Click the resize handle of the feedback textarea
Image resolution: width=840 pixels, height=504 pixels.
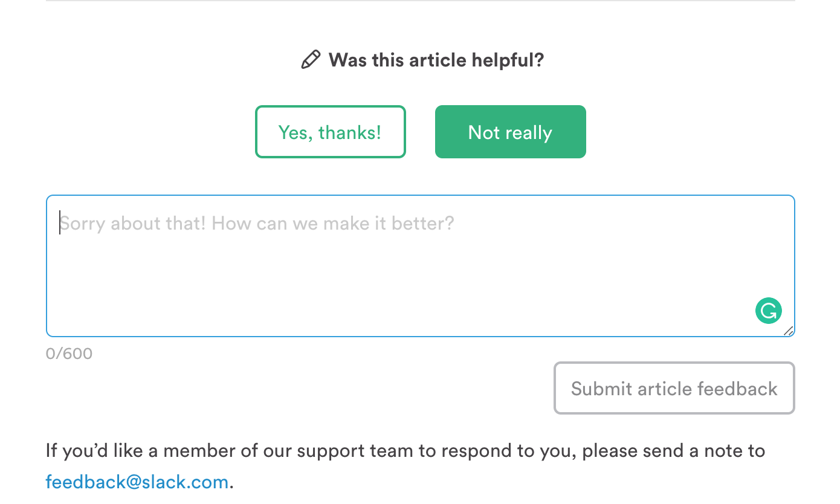pyautogui.click(x=788, y=331)
